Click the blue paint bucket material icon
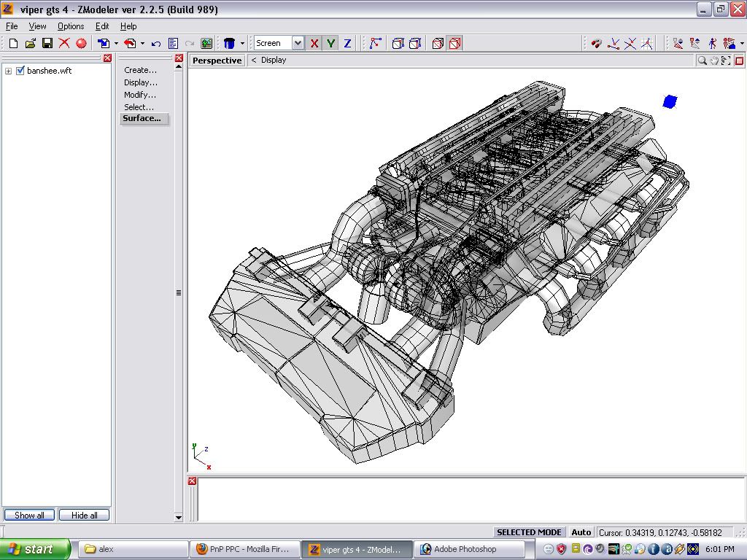Image resolution: width=747 pixels, height=560 pixels. (229, 44)
